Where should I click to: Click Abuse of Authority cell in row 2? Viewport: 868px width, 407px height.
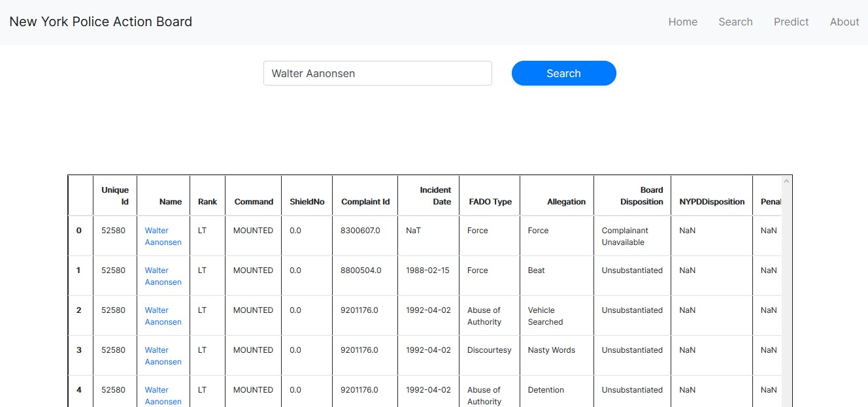click(490, 316)
